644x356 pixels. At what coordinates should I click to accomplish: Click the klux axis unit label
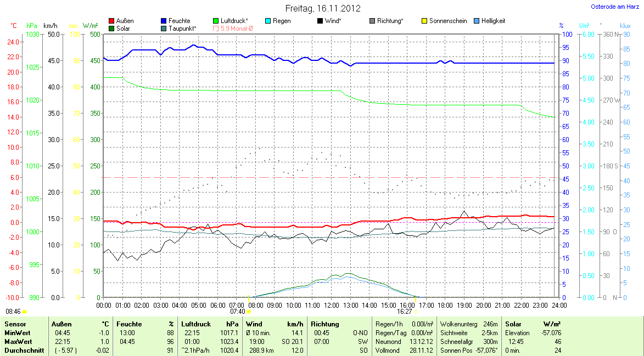point(625,26)
